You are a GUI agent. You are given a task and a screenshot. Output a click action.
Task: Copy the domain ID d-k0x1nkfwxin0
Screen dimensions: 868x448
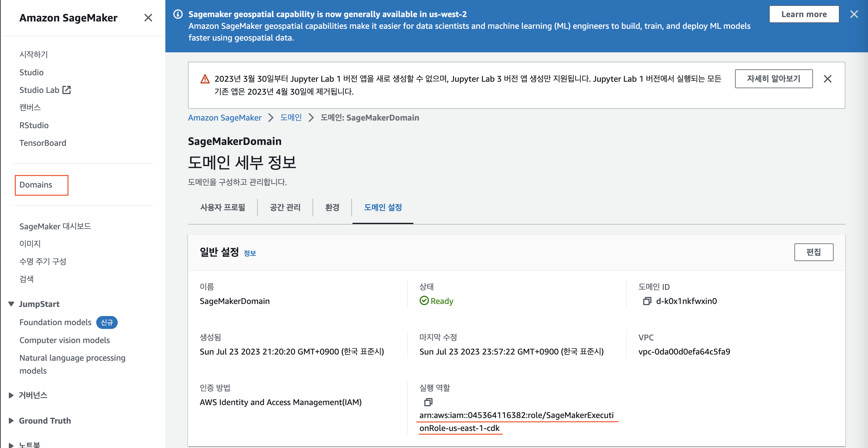pyautogui.click(x=647, y=301)
